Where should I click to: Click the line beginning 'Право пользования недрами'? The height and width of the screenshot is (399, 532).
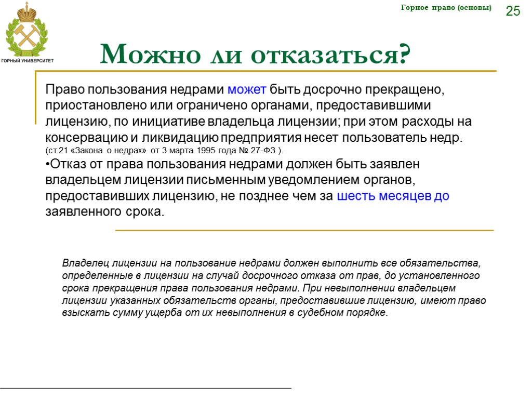[245, 89]
